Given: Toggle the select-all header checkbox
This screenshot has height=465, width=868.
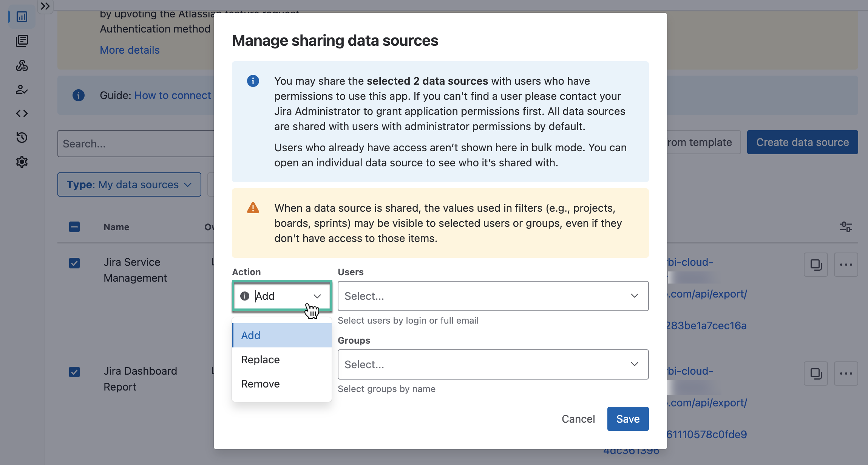Looking at the screenshot, I should click(74, 227).
